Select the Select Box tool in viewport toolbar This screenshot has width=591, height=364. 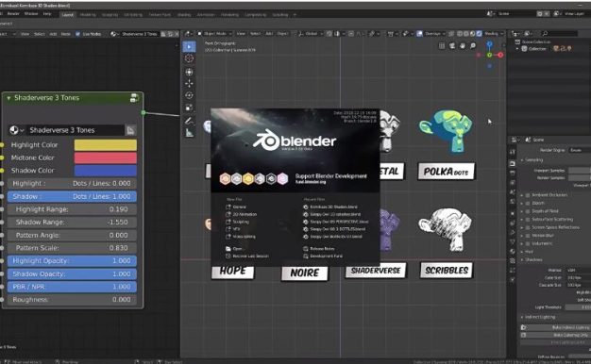point(189,46)
